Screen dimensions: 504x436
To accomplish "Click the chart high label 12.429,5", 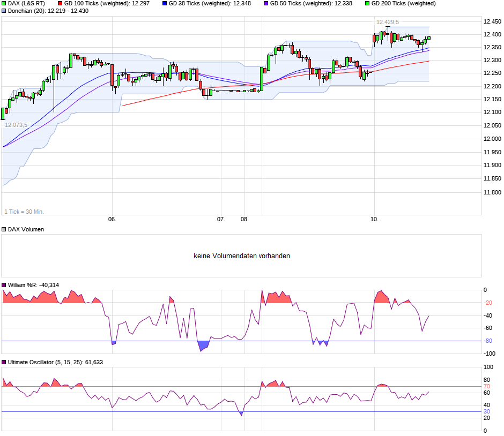I will pos(388,22).
